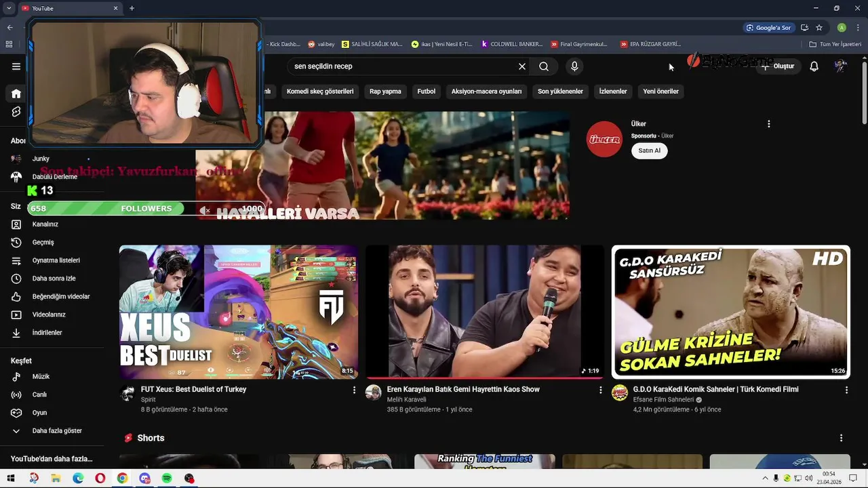This screenshot has height=488, width=868.
Task: Open options for Eren Karayılan video
Action: [600, 390]
